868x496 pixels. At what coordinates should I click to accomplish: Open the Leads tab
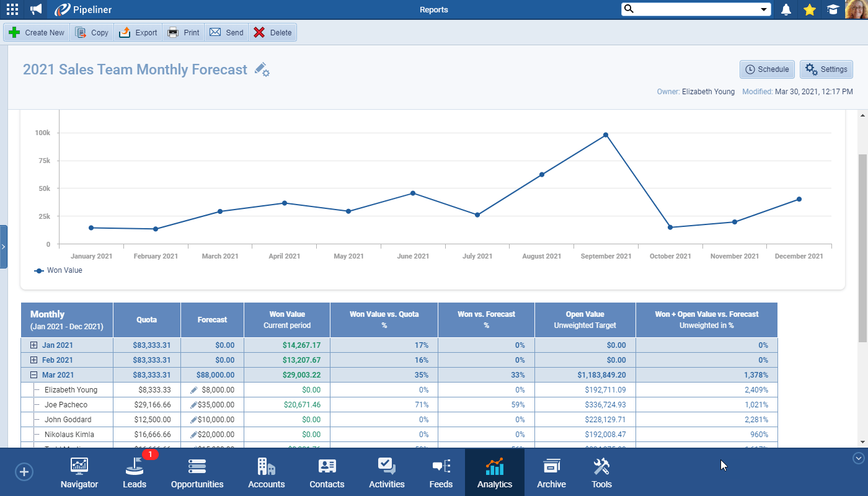[135, 473]
